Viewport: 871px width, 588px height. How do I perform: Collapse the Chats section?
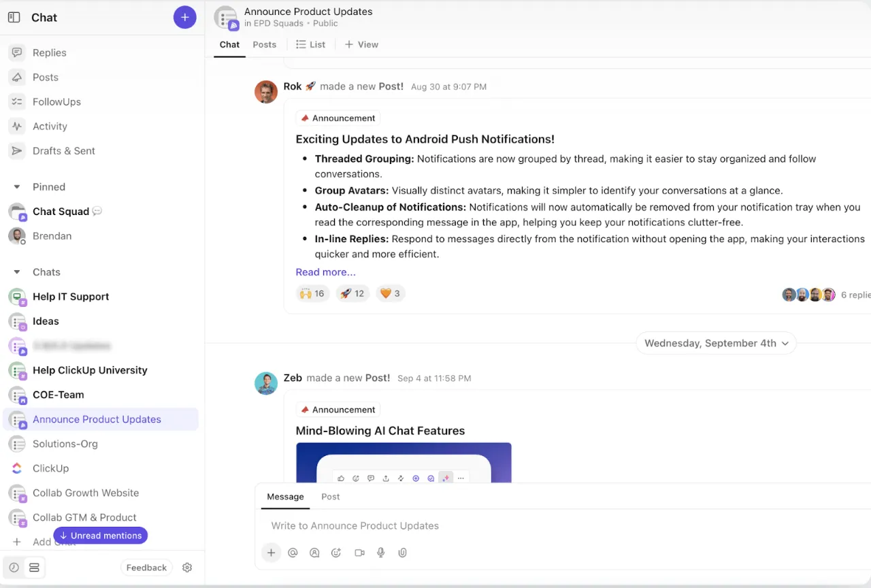click(17, 272)
